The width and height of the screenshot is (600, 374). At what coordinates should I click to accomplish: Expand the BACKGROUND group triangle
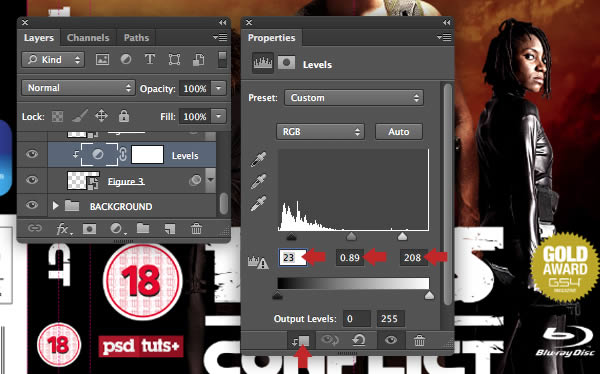(x=55, y=206)
